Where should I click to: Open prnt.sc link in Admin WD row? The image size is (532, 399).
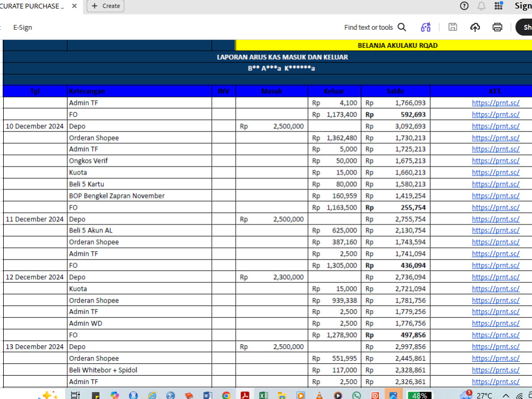coord(495,323)
